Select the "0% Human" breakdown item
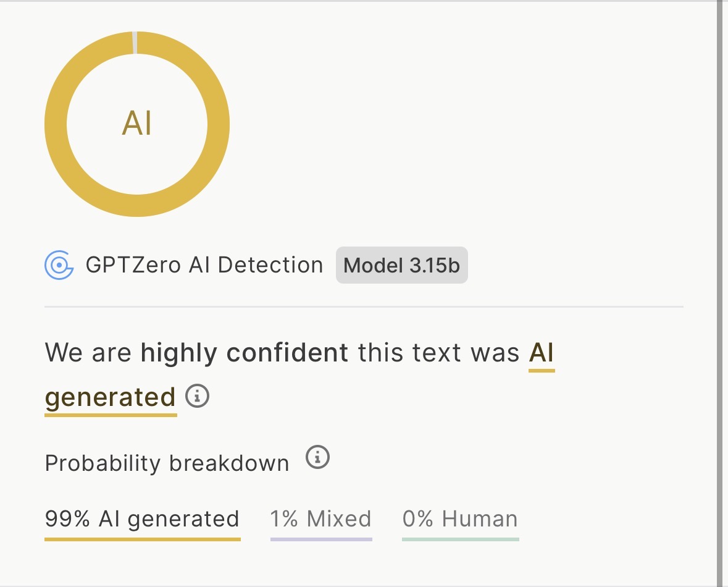This screenshot has width=728, height=587. [460, 519]
